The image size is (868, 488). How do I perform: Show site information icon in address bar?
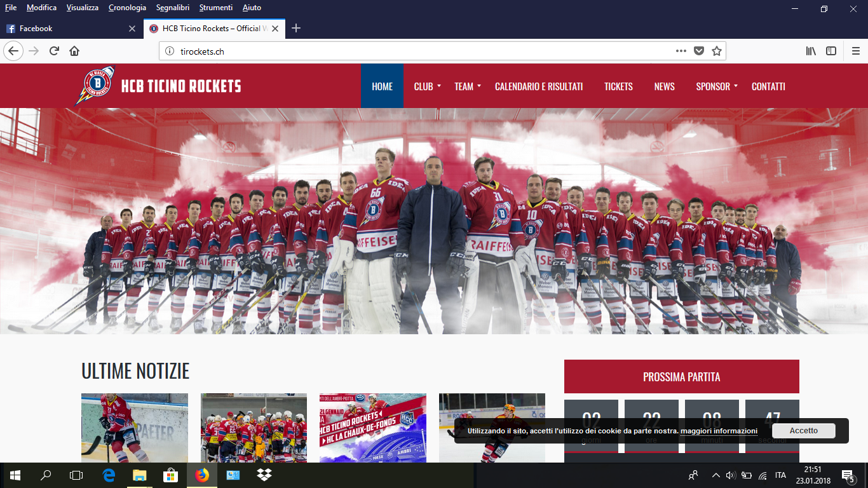coord(170,51)
